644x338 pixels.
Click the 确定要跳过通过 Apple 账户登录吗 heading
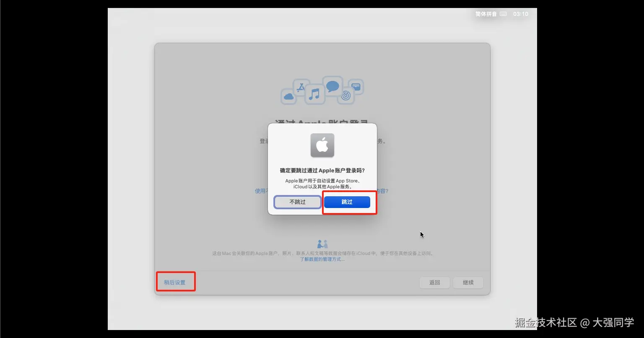322,171
